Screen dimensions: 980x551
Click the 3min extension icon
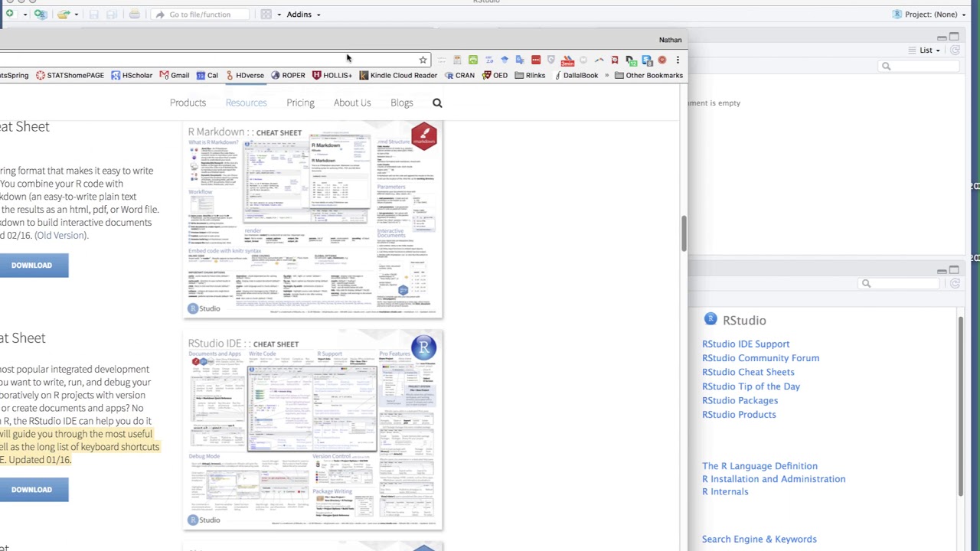click(567, 60)
